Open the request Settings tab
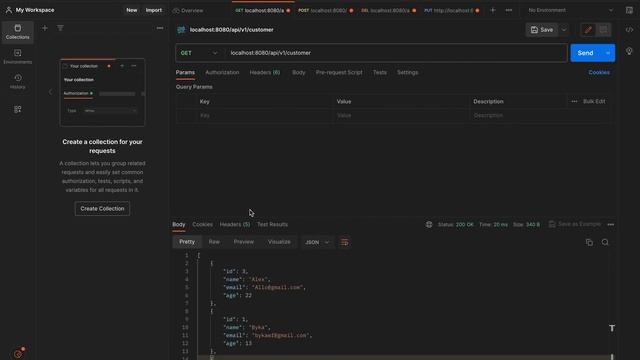 click(x=407, y=72)
